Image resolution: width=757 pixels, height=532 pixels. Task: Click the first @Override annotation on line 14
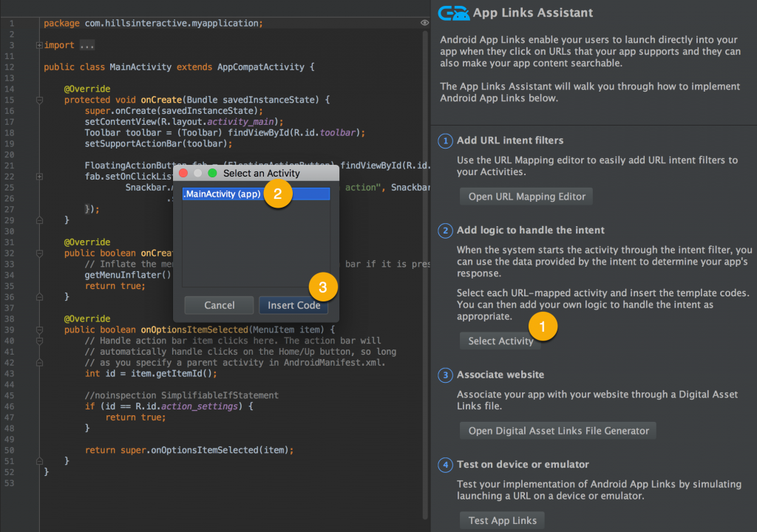[x=87, y=89]
